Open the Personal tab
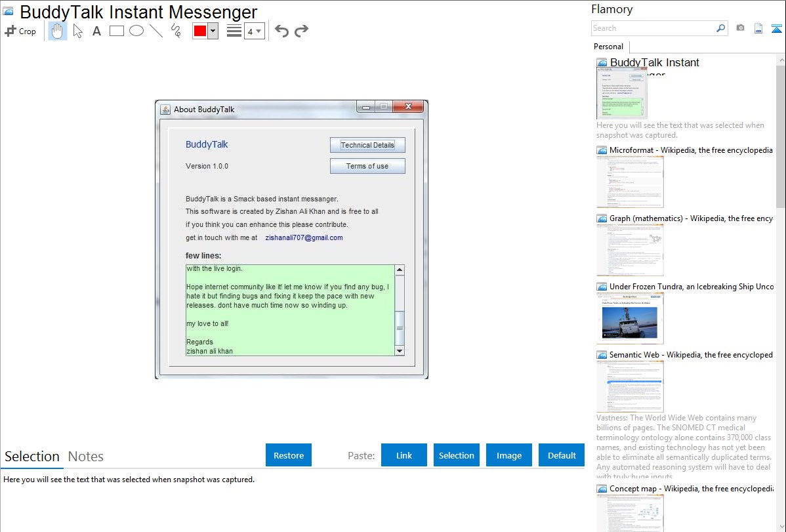The width and height of the screenshot is (786, 532). 609,46
